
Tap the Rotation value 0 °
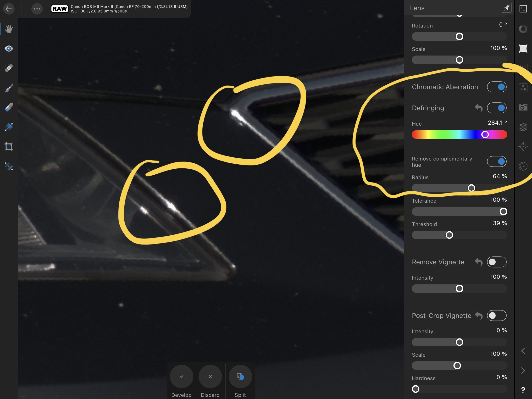coord(503,25)
